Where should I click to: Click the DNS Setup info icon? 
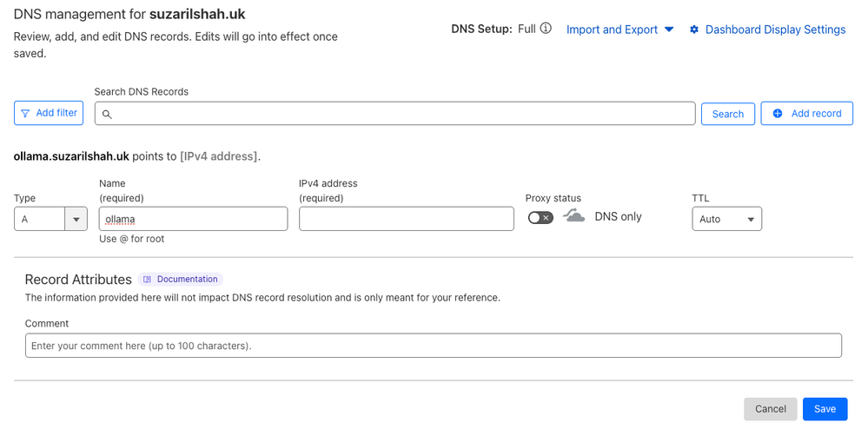[x=546, y=29]
